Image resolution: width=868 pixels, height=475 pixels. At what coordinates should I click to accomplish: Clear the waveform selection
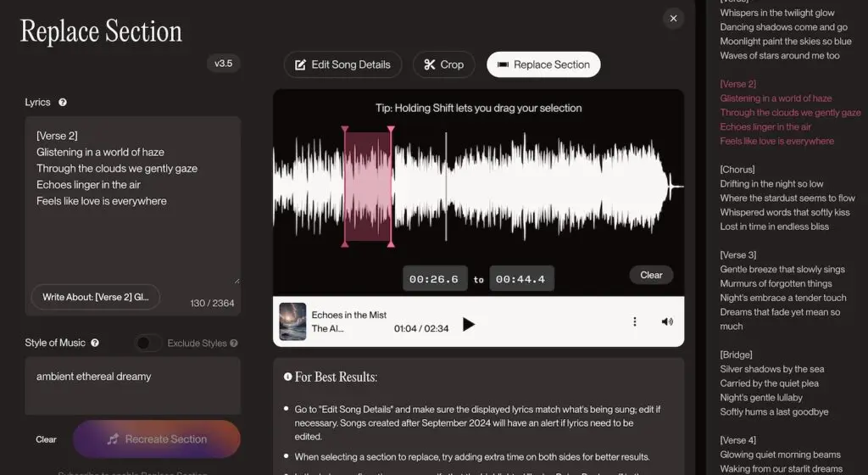coord(651,275)
